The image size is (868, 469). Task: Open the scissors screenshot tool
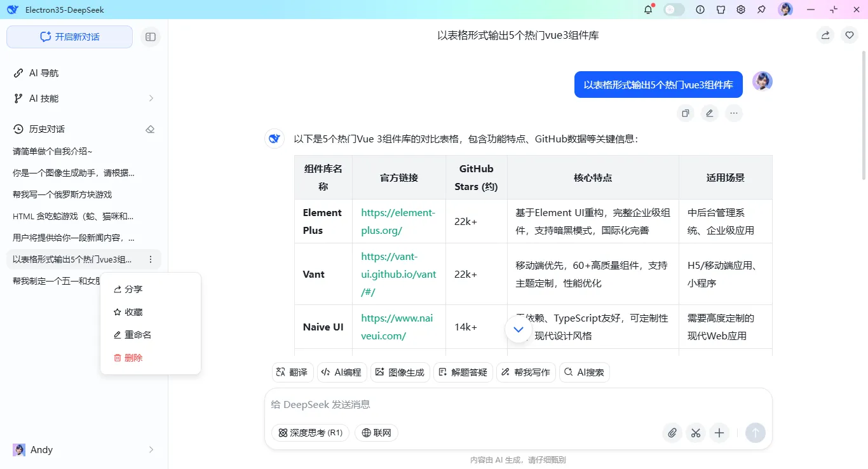pyautogui.click(x=696, y=433)
